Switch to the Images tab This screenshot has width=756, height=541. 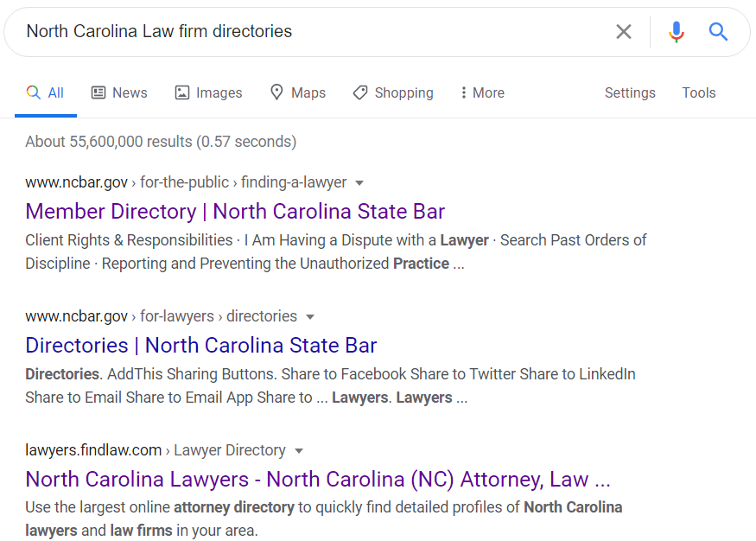pos(208,92)
